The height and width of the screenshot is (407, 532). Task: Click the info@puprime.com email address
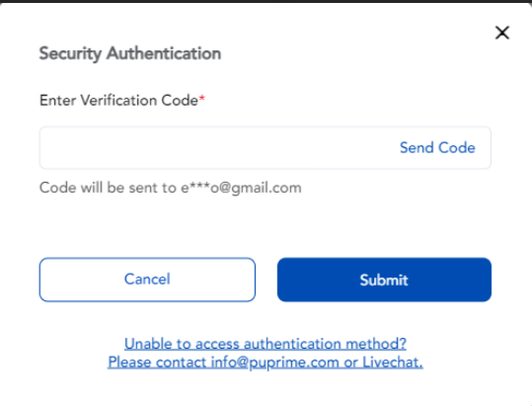tap(274, 363)
